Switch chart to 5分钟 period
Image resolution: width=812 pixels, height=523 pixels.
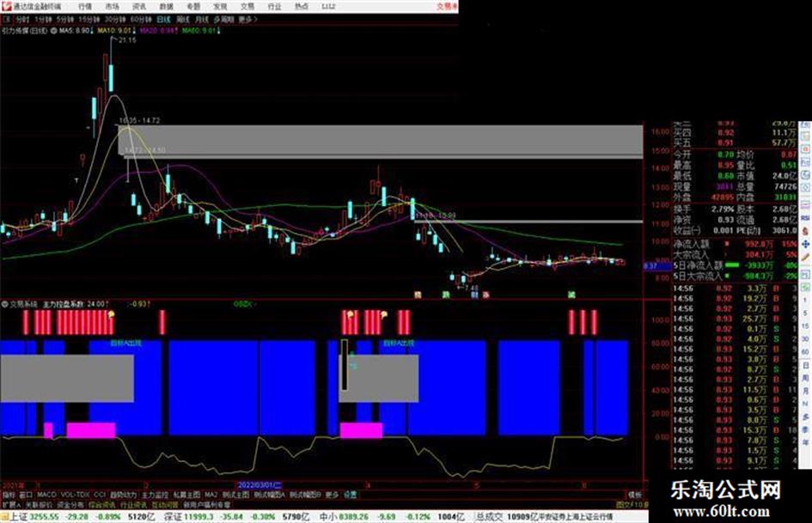[65, 20]
